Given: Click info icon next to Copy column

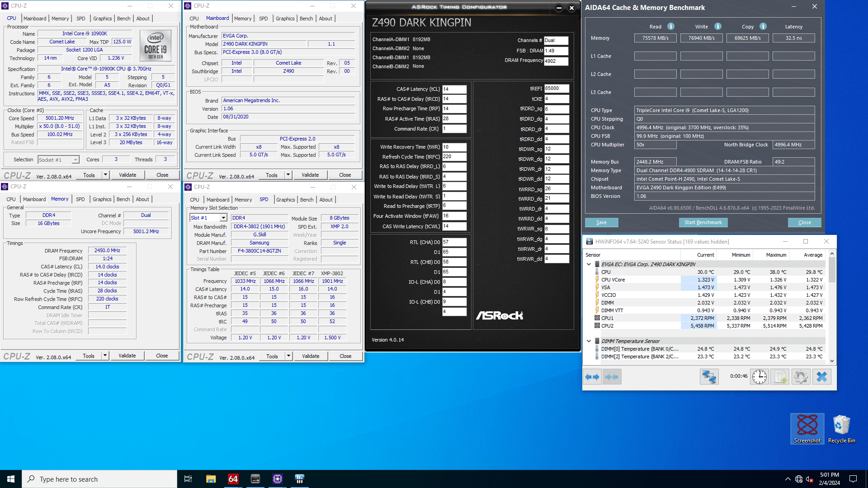Looking at the screenshot, I should [763, 27].
